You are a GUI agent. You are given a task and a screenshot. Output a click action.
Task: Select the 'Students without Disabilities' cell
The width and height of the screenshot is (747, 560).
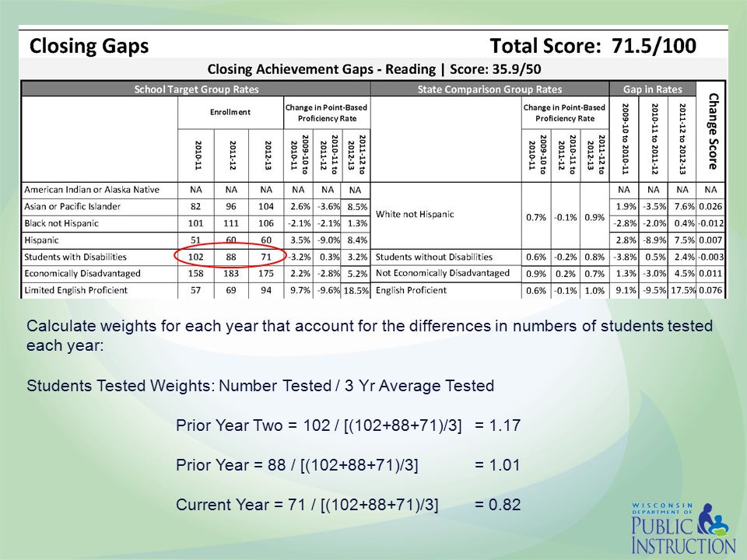tap(434, 257)
